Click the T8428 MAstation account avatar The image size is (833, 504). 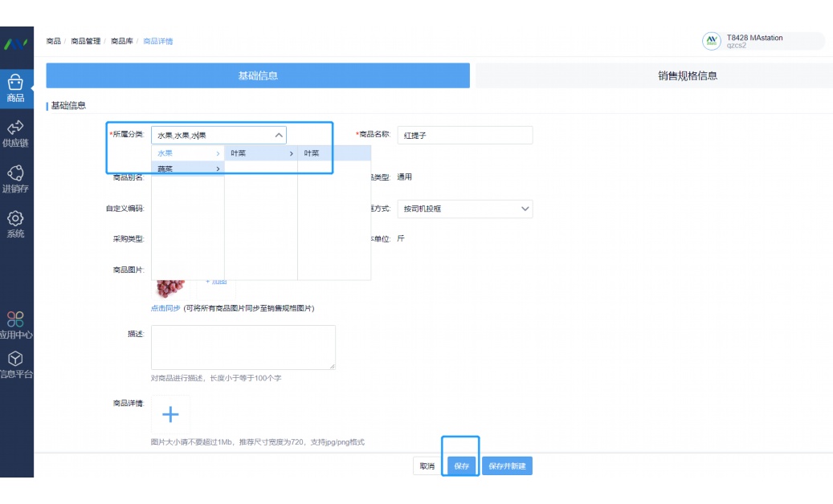point(712,42)
